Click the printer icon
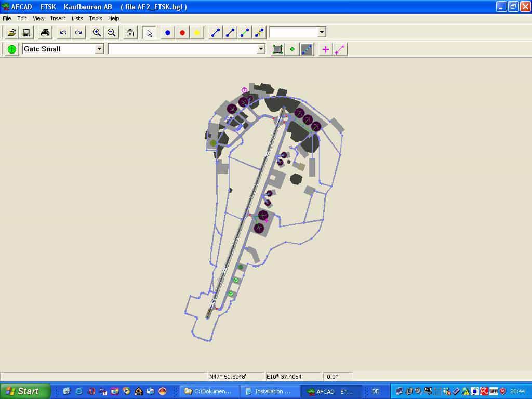 pyautogui.click(x=45, y=33)
